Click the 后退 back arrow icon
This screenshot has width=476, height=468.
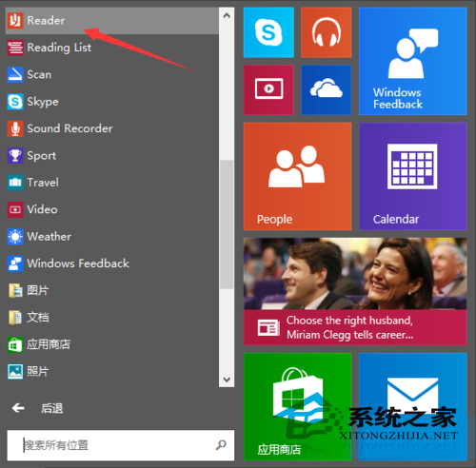click(18, 408)
